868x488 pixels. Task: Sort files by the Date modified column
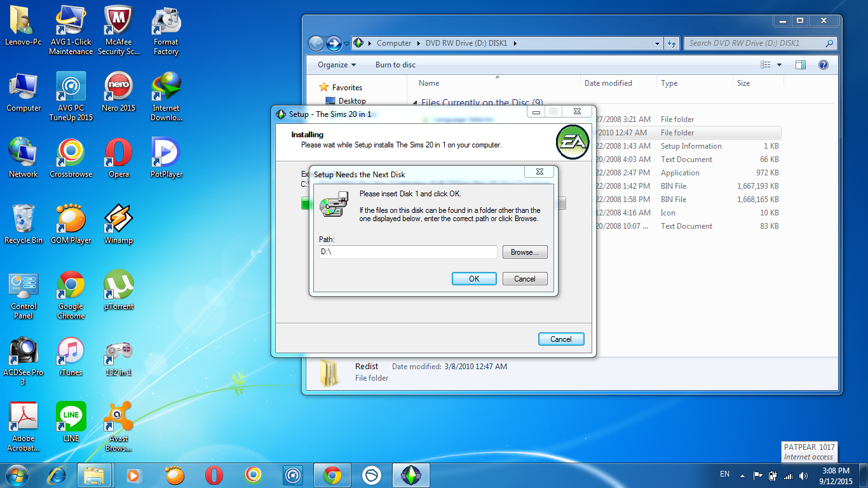tap(608, 83)
